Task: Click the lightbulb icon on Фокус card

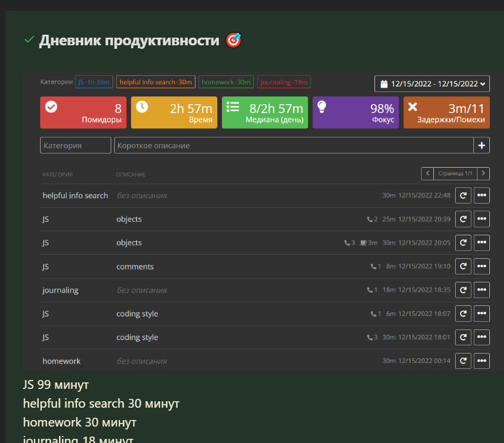Action: (x=321, y=106)
